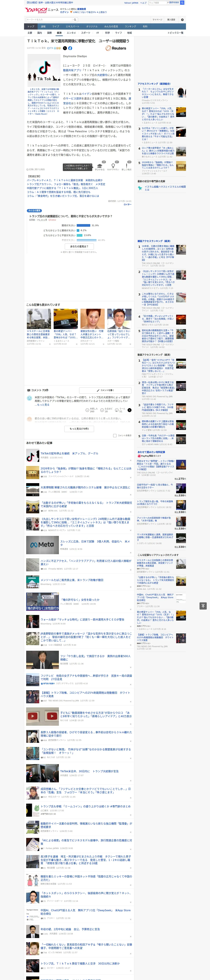Open the TikTok logo article image

pyautogui.click(x=44, y=70)
